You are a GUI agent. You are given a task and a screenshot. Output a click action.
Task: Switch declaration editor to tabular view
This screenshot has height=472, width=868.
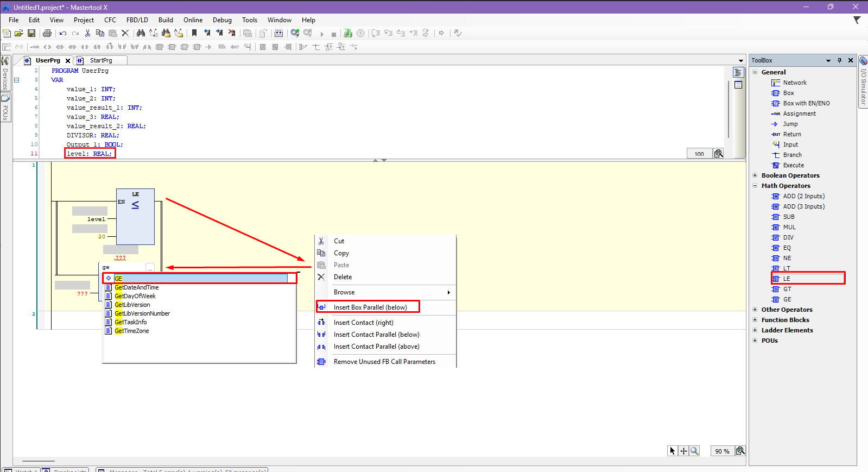[x=738, y=85]
